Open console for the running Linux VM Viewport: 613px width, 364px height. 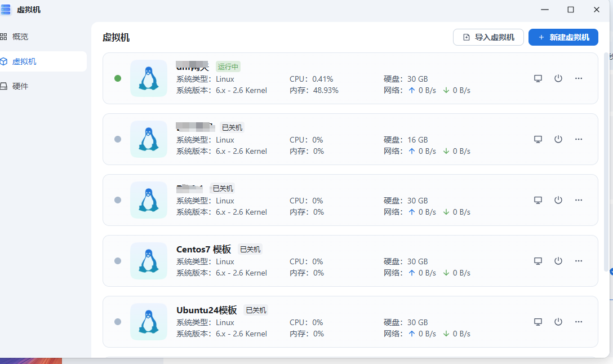(538, 78)
